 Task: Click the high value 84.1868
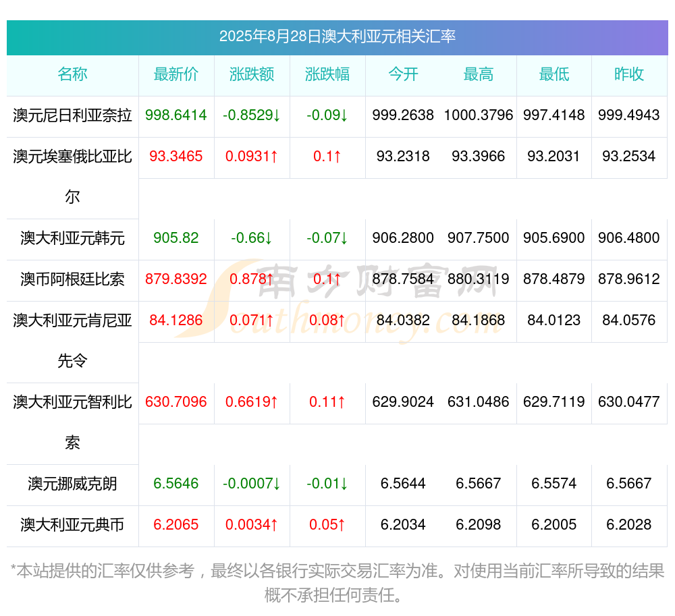[479, 320]
